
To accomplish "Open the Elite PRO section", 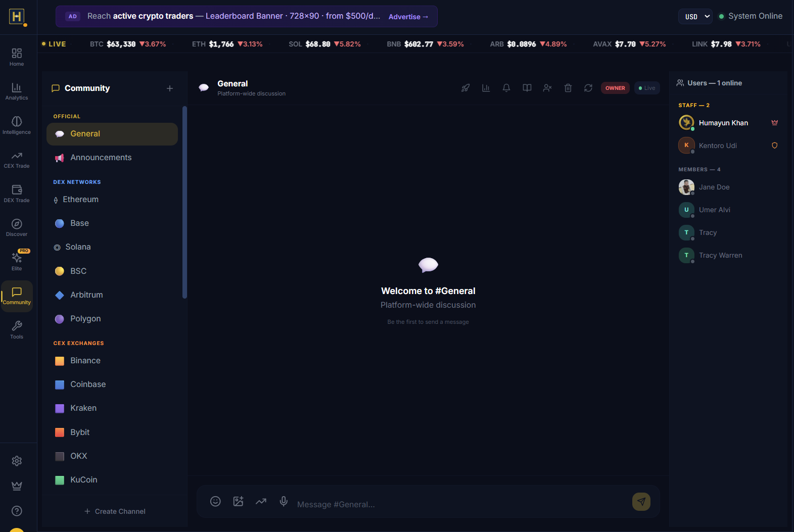I will (17, 261).
